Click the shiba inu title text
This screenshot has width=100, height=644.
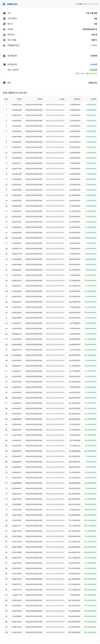tap(12, 4)
